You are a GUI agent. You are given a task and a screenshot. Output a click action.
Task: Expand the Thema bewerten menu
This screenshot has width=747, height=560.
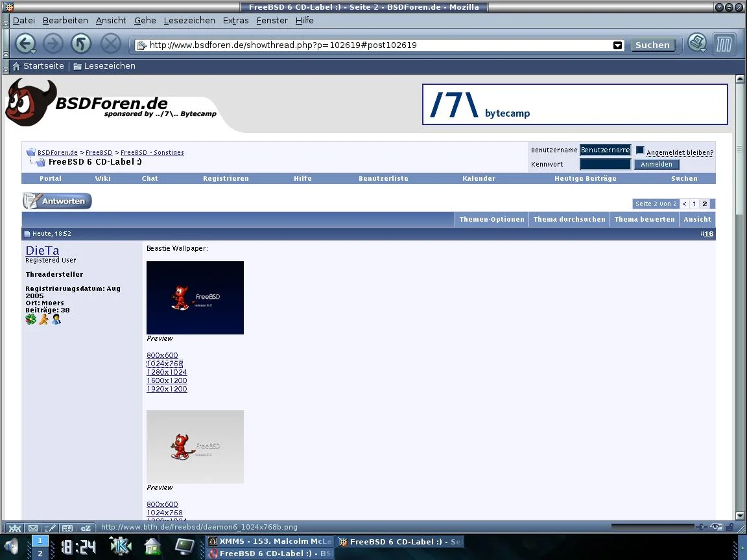coord(644,220)
